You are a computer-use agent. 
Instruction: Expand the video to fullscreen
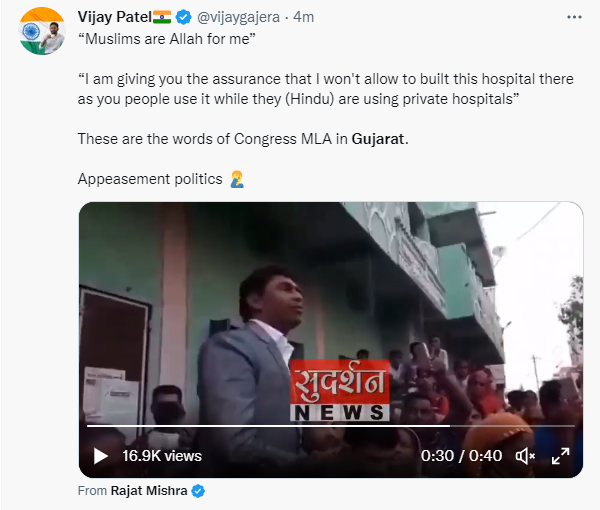(x=561, y=456)
